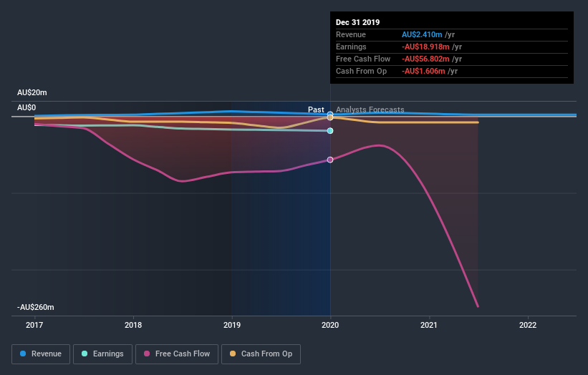The image size is (588, 375).
Task: Click the 2022 x-axis label
Action: [528, 325]
